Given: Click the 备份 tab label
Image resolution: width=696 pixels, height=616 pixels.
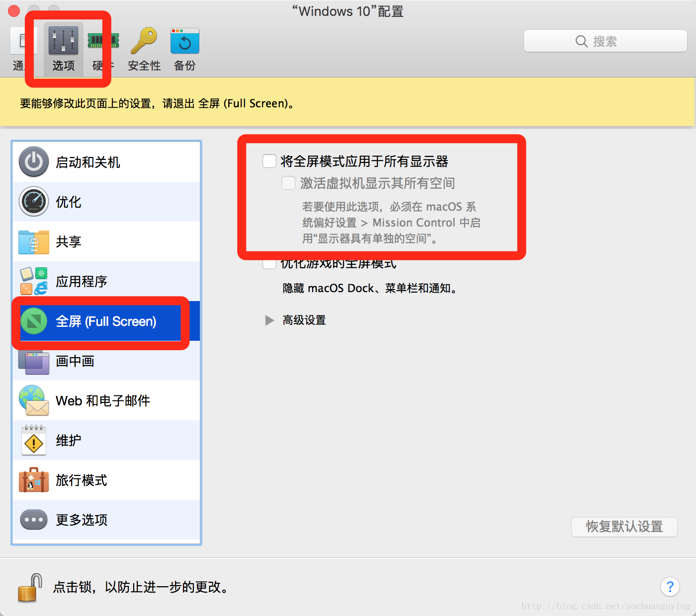Looking at the screenshot, I should (x=185, y=66).
